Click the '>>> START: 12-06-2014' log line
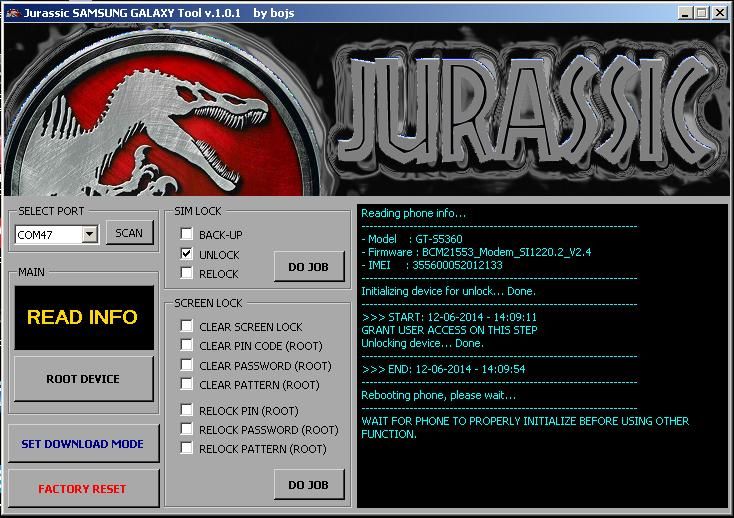 (x=449, y=317)
